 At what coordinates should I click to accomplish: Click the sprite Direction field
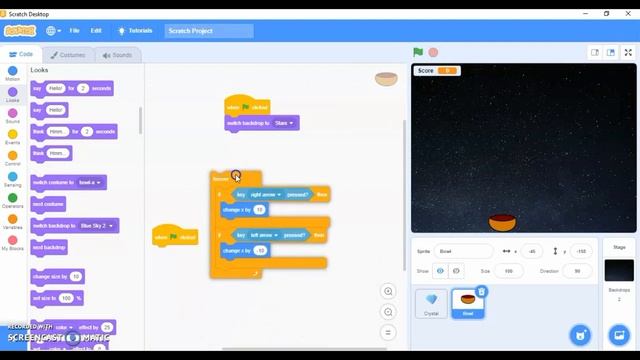[x=577, y=271]
